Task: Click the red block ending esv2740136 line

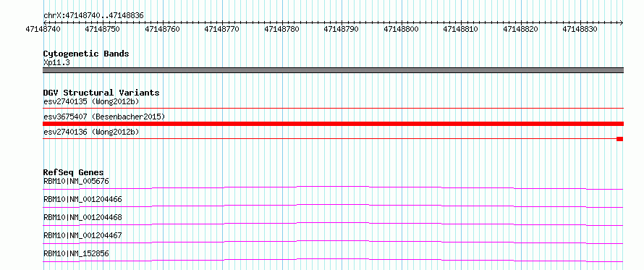Action: pos(620,139)
